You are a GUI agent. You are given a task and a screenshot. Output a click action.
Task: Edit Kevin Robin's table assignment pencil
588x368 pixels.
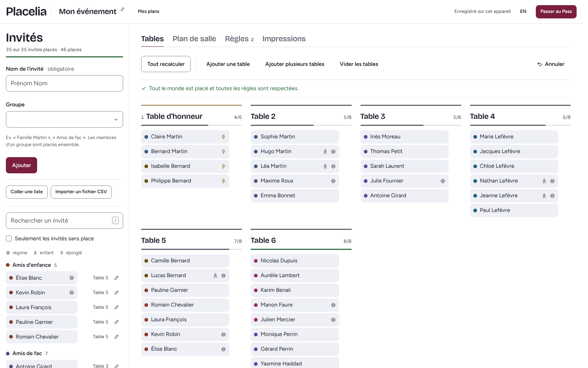[x=116, y=293]
